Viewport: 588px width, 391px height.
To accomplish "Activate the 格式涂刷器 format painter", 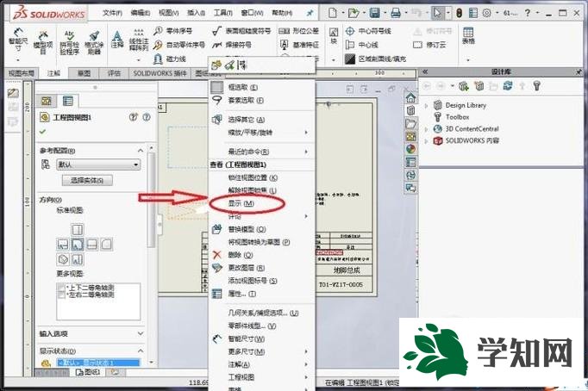I will [94, 42].
